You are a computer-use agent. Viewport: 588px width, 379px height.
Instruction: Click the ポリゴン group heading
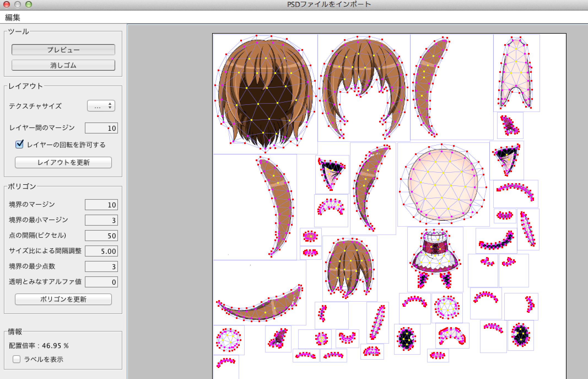22,186
